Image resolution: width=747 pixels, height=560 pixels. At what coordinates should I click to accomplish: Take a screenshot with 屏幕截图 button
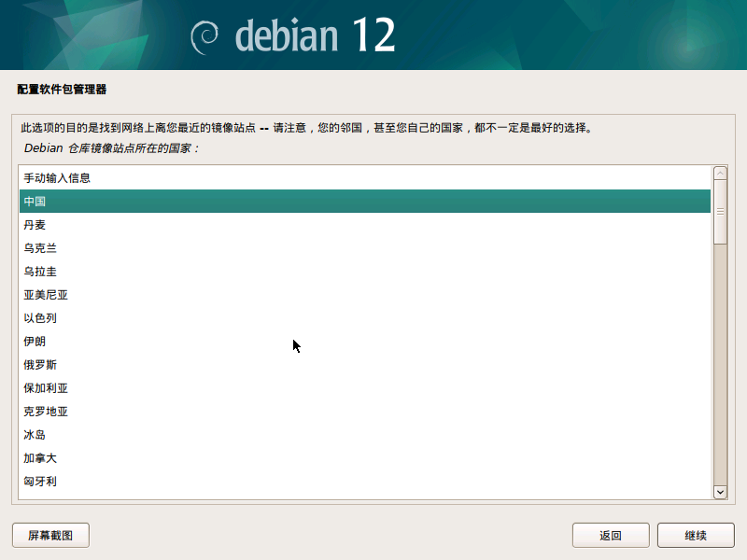pyautogui.click(x=50, y=535)
